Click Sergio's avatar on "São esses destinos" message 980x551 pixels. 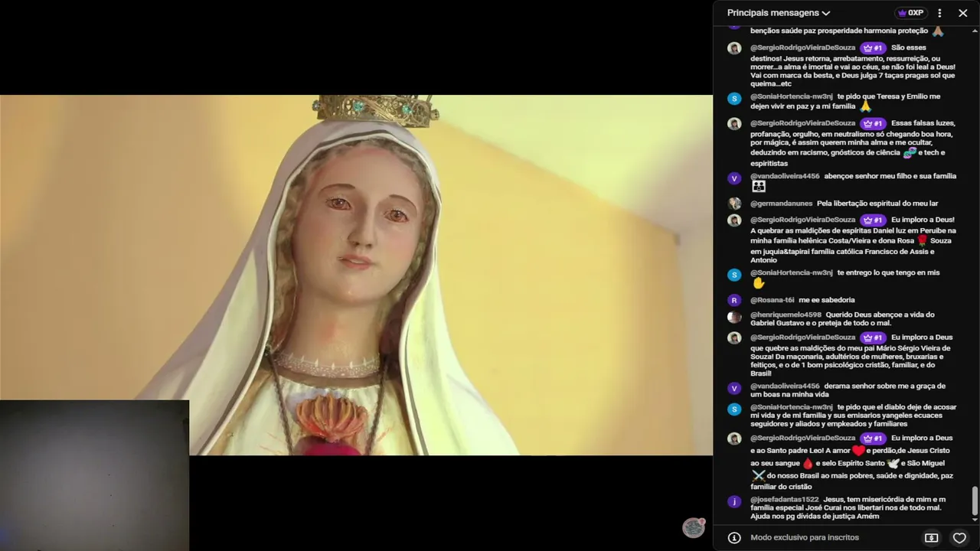734,48
